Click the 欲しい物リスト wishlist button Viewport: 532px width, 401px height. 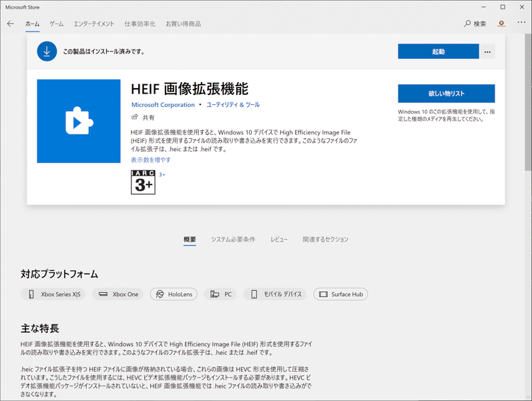click(x=446, y=94)
